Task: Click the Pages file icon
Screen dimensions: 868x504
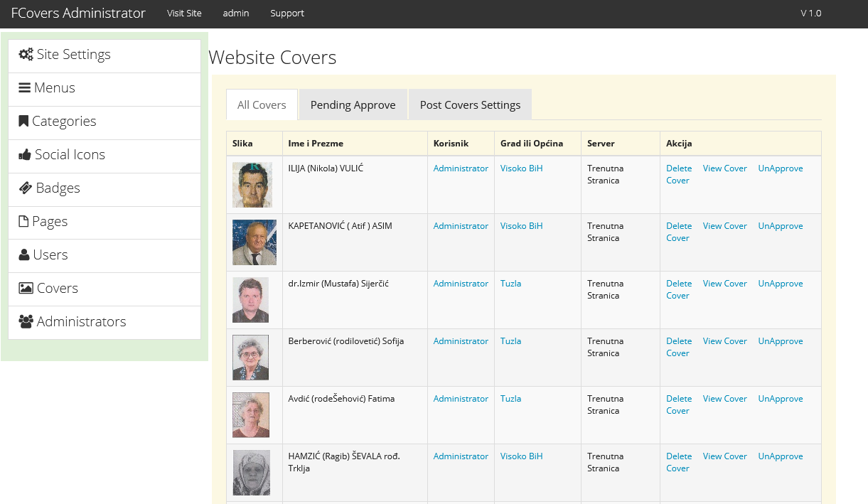Action: pyautogui.click(x=23, y=221)
